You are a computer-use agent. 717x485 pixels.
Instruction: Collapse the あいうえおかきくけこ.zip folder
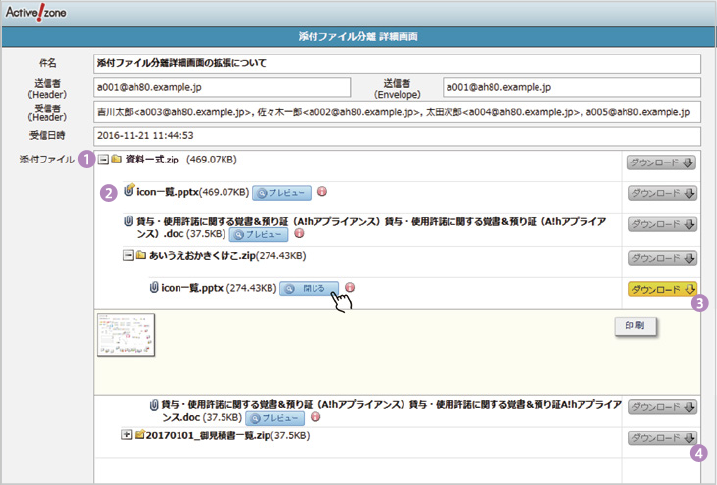pos(126,257)
